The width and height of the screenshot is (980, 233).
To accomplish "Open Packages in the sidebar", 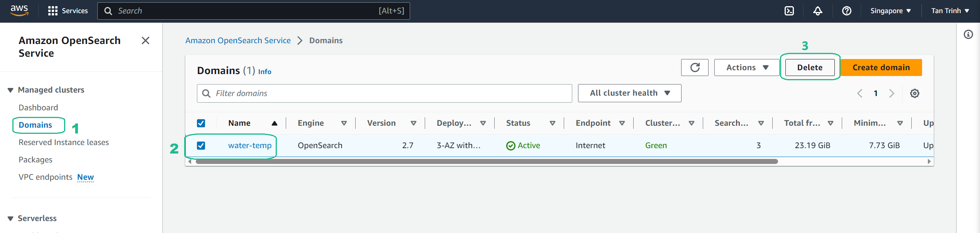I will [35, 160].
